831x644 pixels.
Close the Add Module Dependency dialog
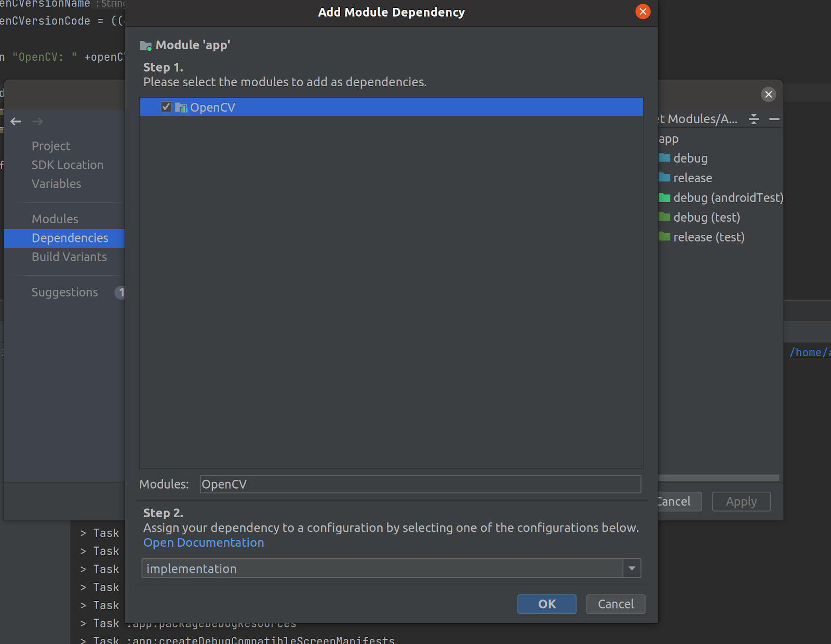[642, 12]
